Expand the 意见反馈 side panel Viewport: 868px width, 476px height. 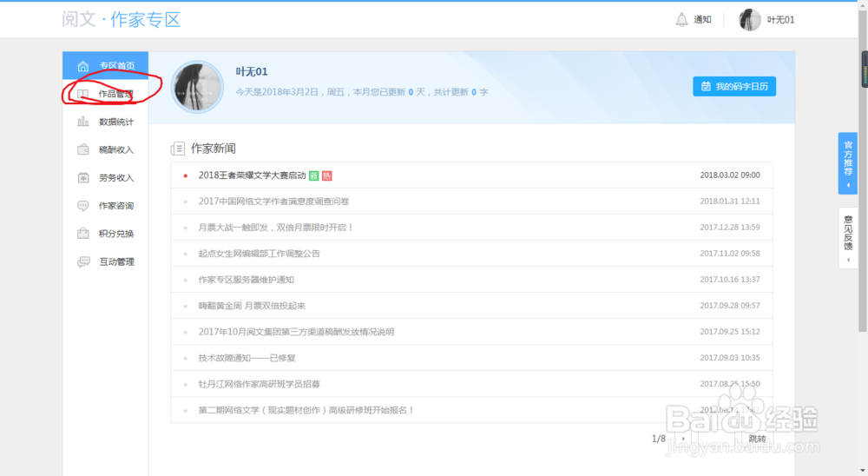[x=848, y=238]
